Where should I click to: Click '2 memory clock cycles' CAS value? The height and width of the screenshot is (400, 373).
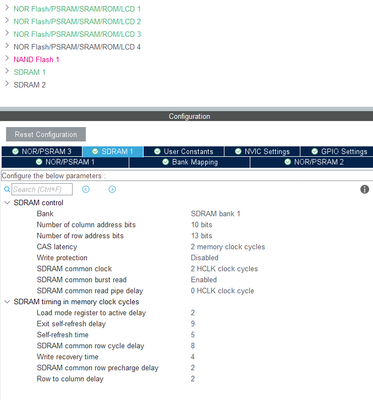click(228, 247)
